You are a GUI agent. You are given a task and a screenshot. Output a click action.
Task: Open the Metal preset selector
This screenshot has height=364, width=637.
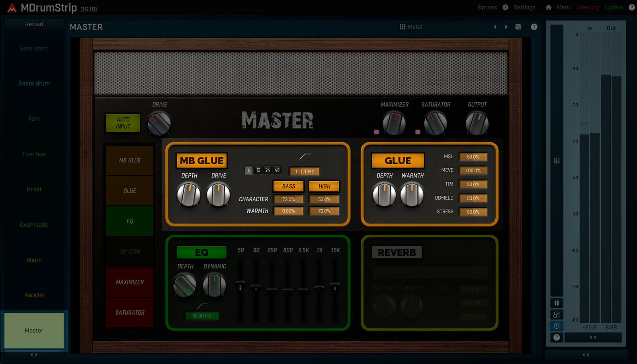pos(411,27)
